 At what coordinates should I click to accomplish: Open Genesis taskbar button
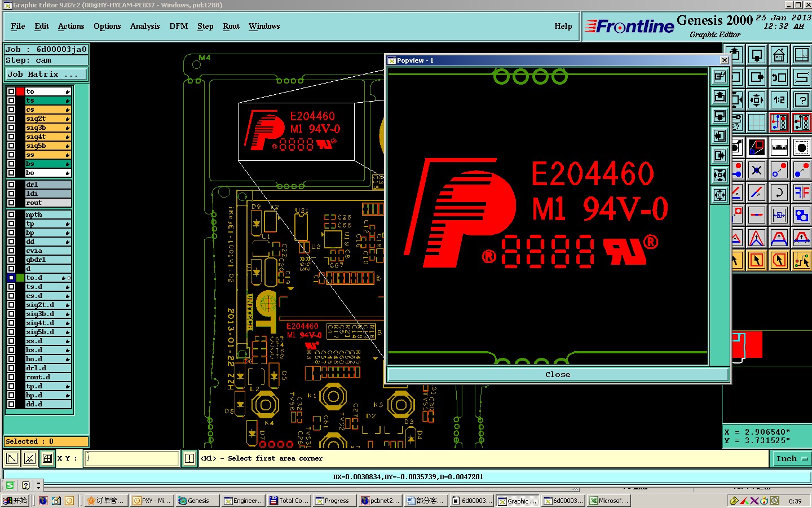tap(196, 501)
